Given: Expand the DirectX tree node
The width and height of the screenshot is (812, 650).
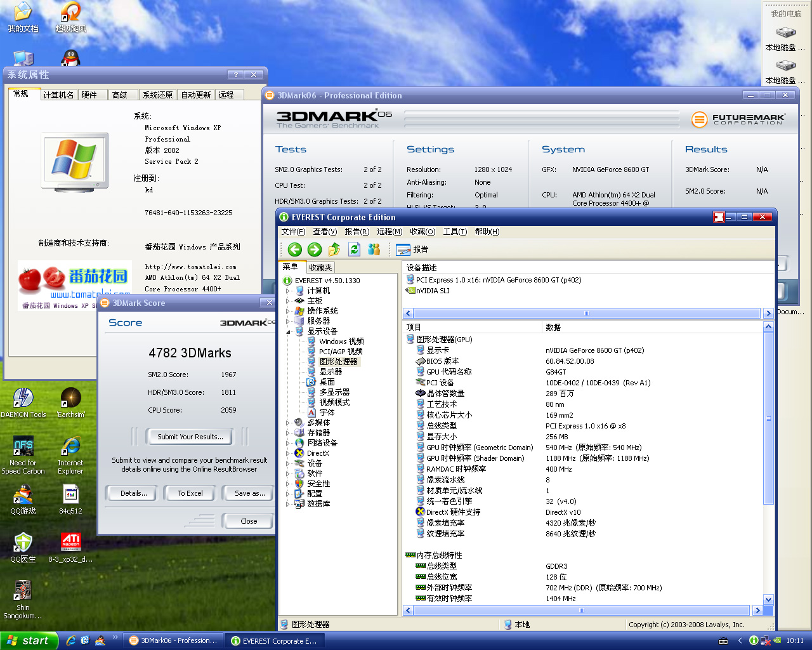Looking at the screenshot, I should coord(287,453).
